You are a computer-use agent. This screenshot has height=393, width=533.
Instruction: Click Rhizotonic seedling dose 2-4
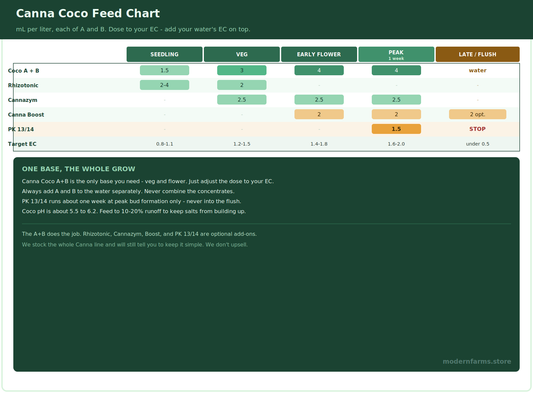(x=165, y=85)
